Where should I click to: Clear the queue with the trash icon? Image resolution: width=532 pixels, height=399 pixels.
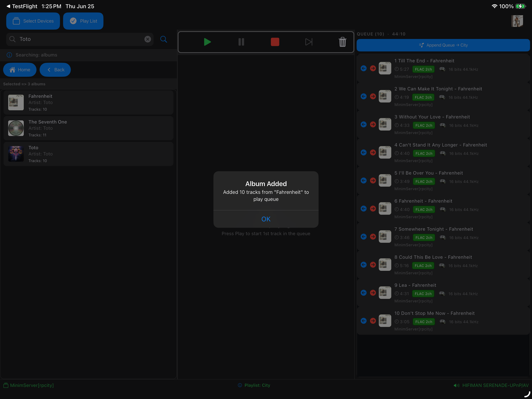click(x=343, y=42)
